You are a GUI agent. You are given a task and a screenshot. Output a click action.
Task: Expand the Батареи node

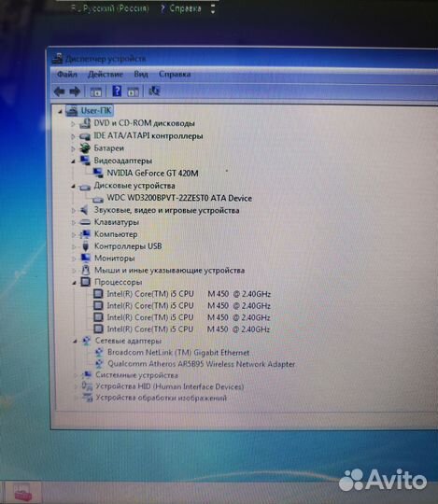coord(73,148)
